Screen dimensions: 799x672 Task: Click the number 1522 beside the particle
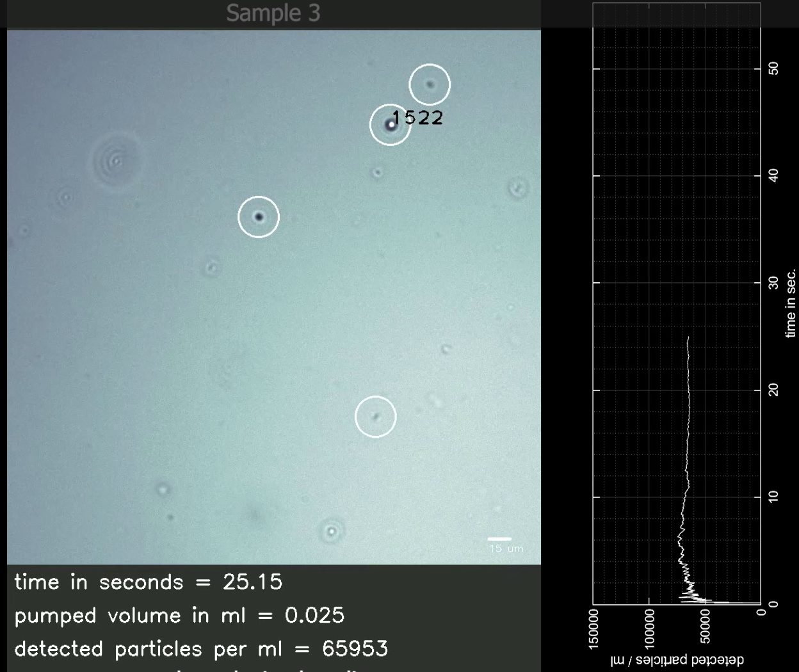pos(417,118)
